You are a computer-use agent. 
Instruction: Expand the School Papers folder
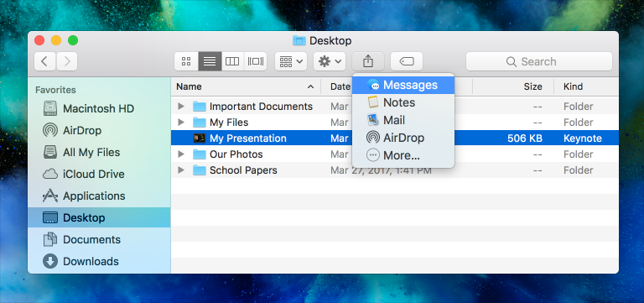pyautogui.click(x=181, y=170)
